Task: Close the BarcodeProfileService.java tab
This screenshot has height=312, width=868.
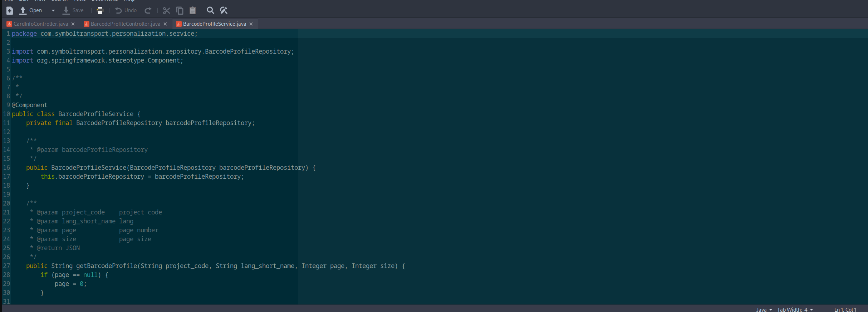Action: pos(251,24)
